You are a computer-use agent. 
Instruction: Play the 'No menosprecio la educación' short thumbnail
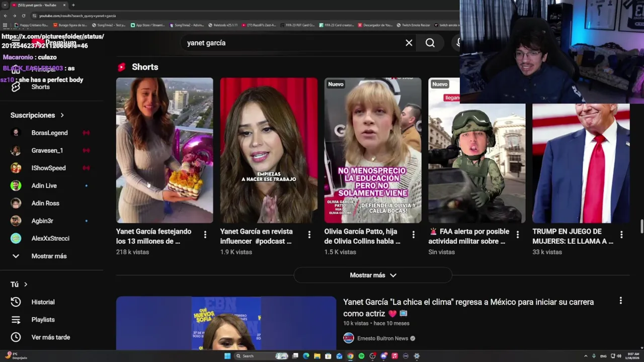(373, 150)
